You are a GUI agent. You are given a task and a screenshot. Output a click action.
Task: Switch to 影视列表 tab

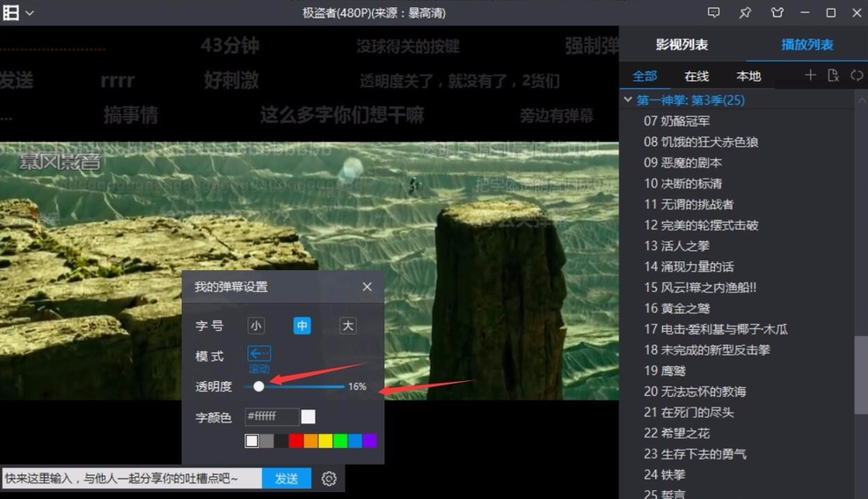pyautogui.click(x=682, y=44)
